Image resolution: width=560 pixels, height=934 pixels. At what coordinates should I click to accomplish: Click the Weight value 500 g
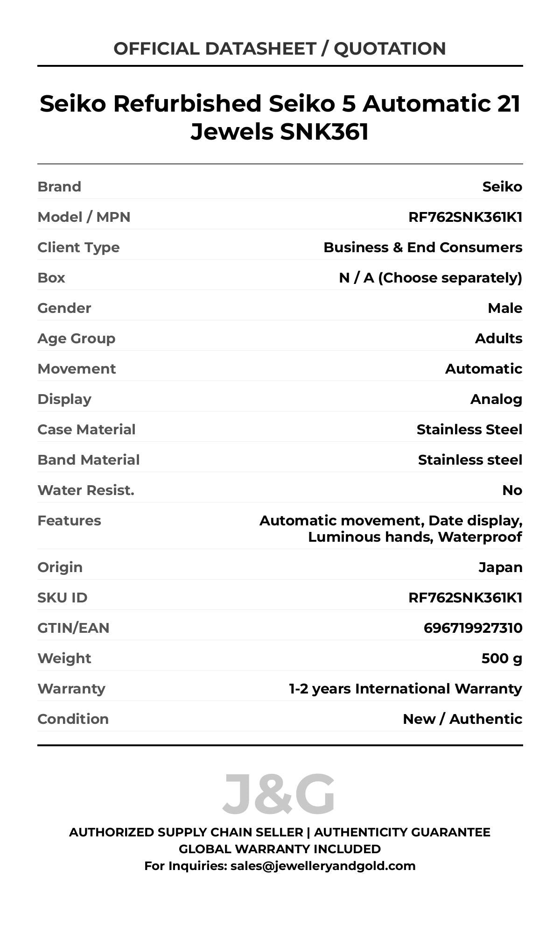point(502,658)
